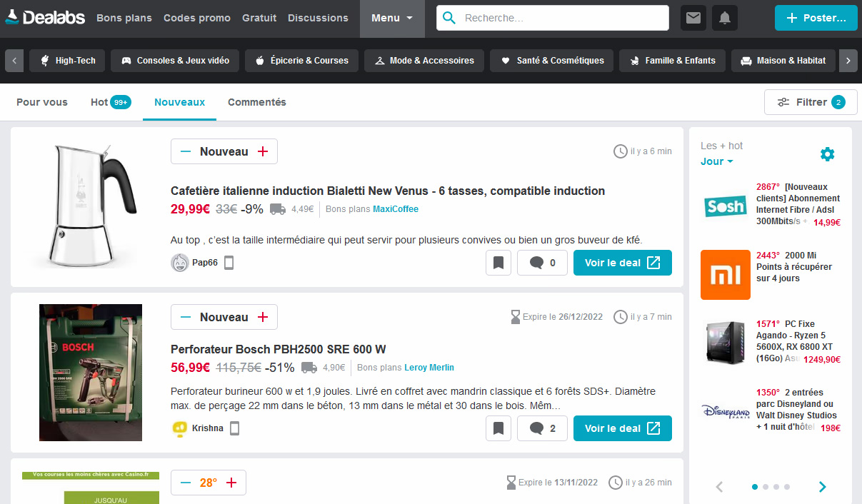This screenshot has width=862, height=504.
Task: Vote down the 28° deal
Action: (x=186, y=483)
